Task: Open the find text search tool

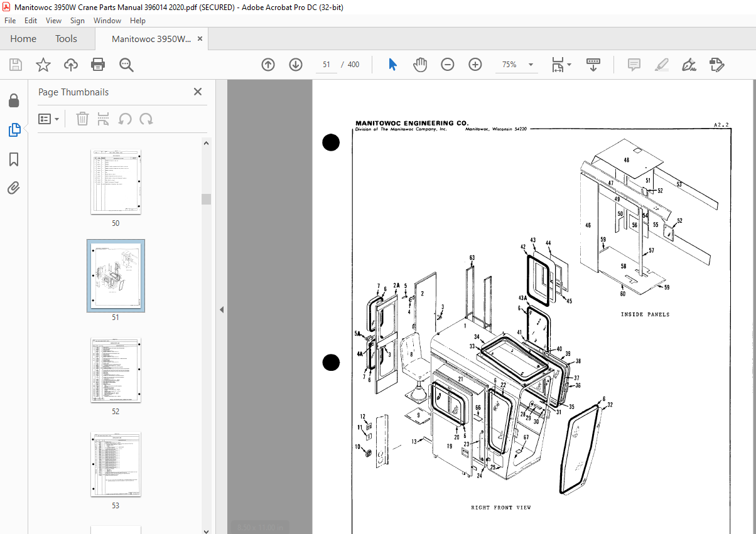Action: click(x=126, y=65)
